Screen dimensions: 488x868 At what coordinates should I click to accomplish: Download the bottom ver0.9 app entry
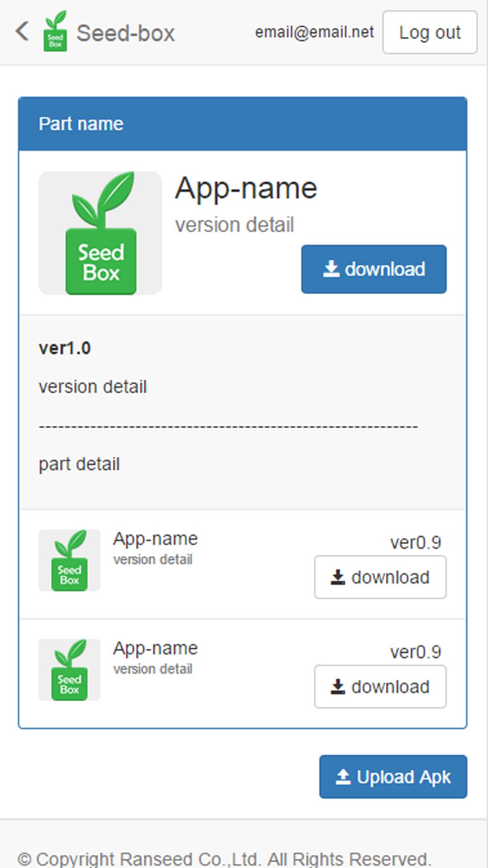click(x=380, y=687)
